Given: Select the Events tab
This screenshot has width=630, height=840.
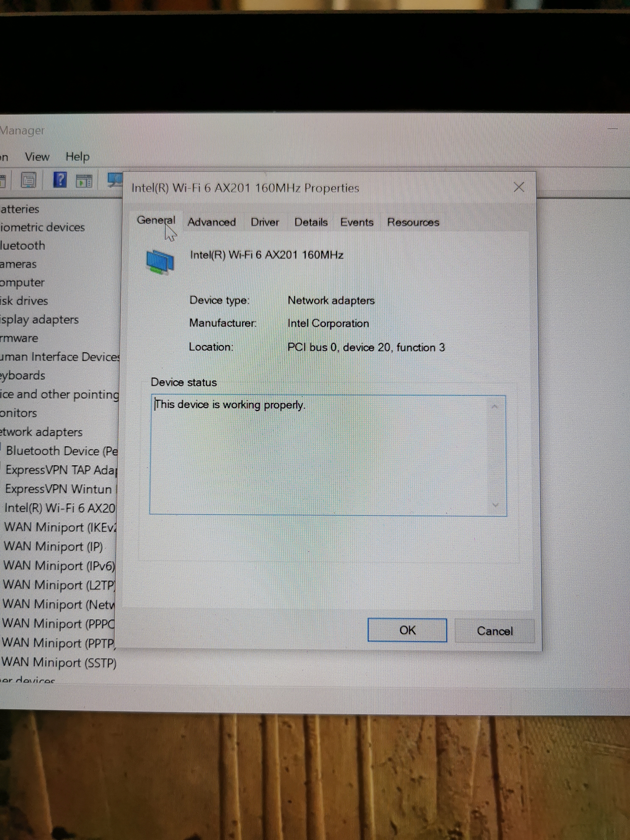Looking at the screenshot, I should point(356,222).
